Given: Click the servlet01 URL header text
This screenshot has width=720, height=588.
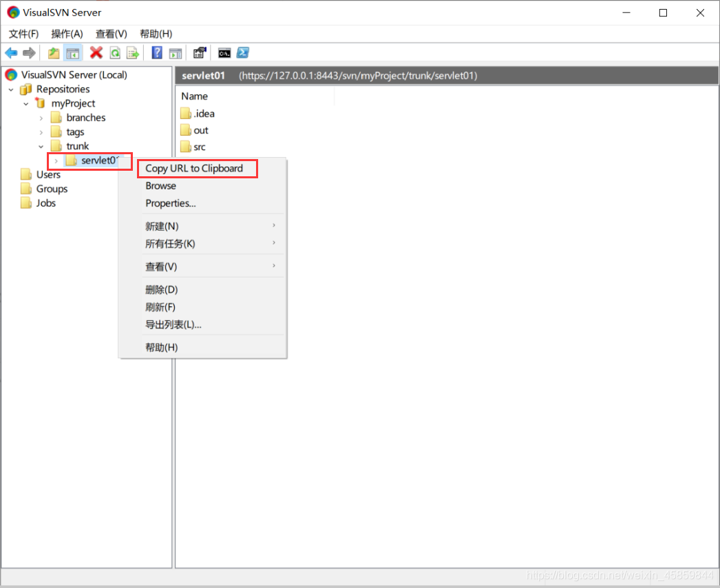Looking at the screenshot, I should pos(358,76).
